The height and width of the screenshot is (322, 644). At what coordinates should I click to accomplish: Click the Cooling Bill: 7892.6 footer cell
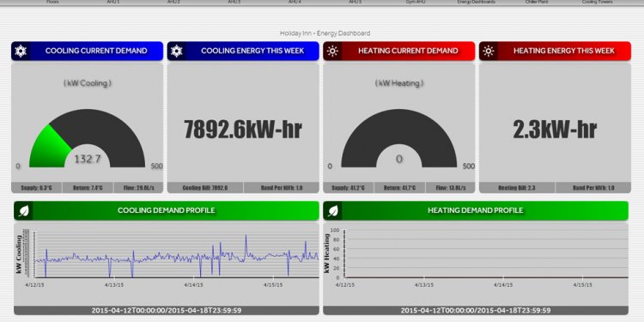coord(205,188)
